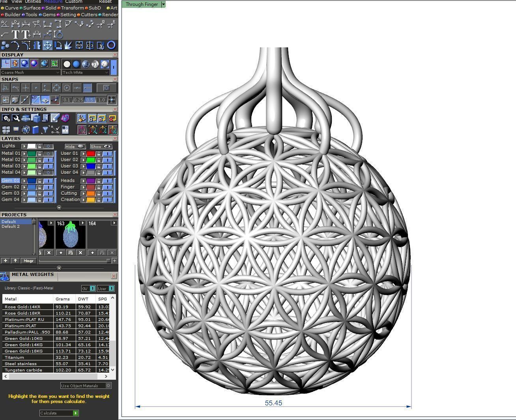The height and width of the screenshot is (420, 516).
Task: Choose the wireframe grid display mode
Action: coord(6,64)
